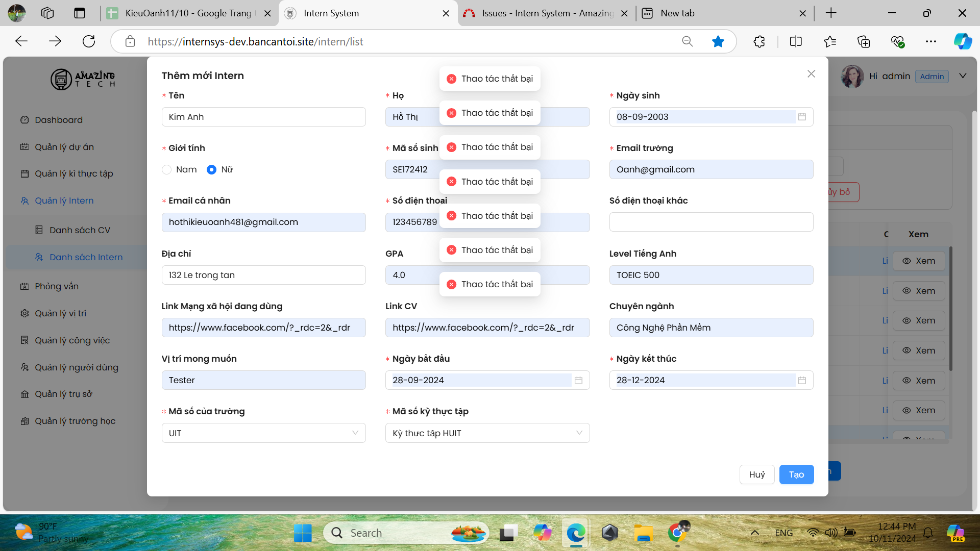The image size is (980, 551).
Task: Click Dashboard icon in sidebar
Action: coord(24,120)
